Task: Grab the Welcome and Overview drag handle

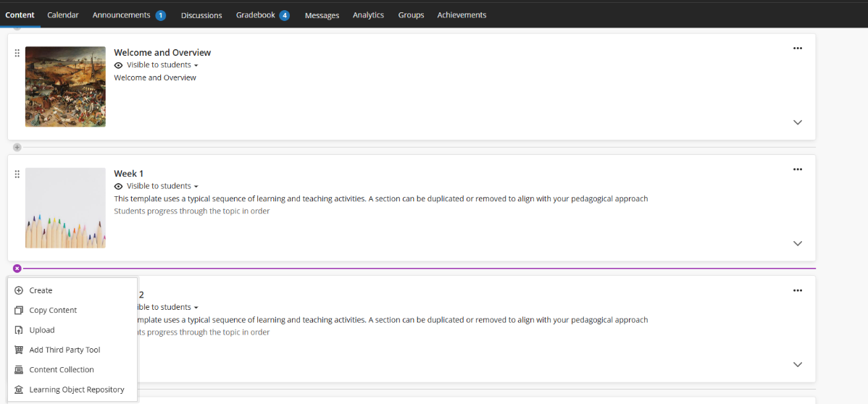Action: [17, 53]
